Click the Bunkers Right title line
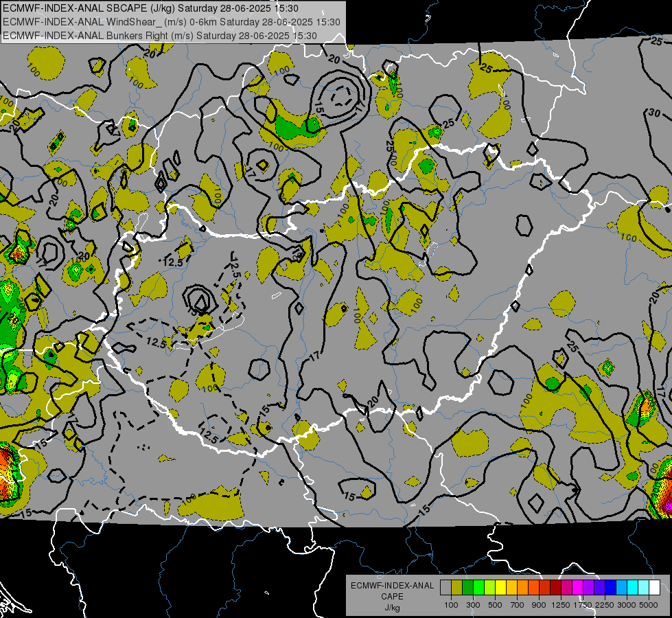The width and height of the screenshot is (672, 618). [x=160, y=36]
